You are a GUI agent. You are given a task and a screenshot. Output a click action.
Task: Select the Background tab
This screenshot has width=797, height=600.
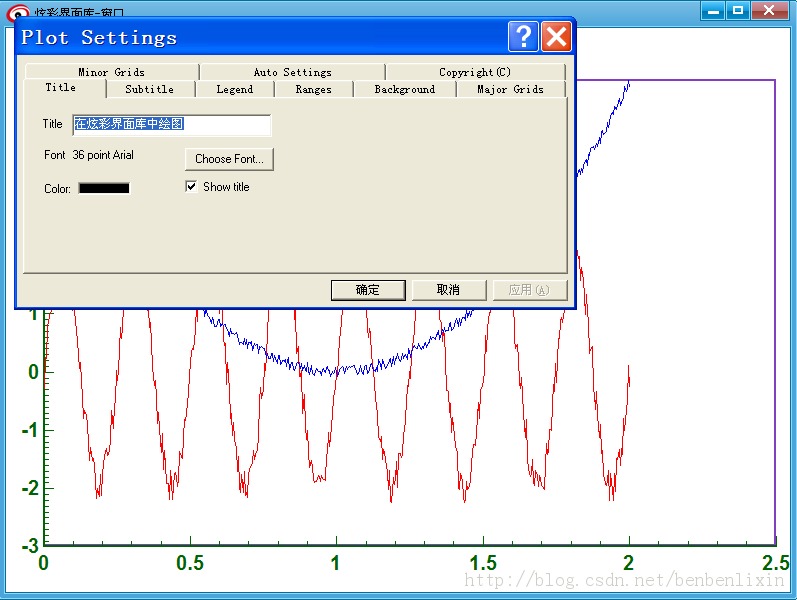click(x=404, y=89)
